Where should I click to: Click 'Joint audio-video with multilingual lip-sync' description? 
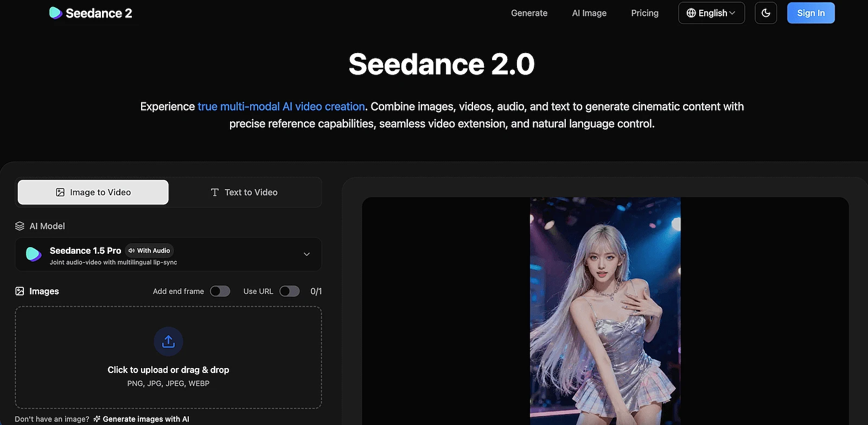click(x=113, y=262)
